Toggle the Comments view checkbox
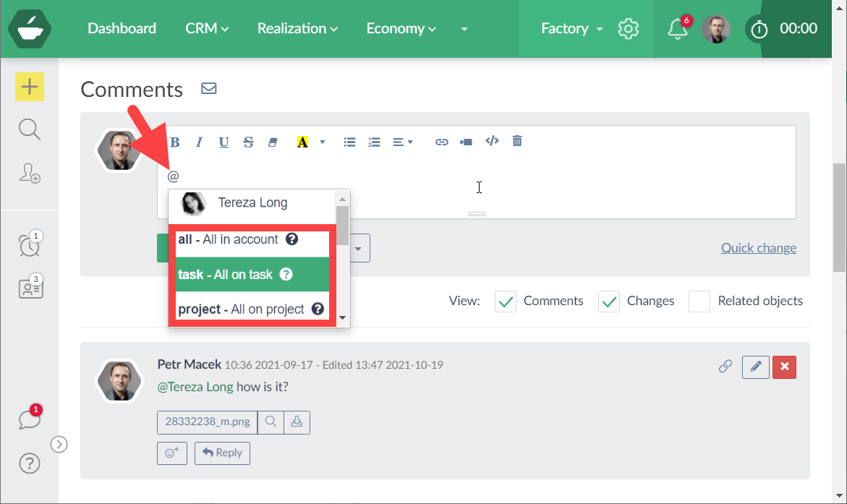 506,302
